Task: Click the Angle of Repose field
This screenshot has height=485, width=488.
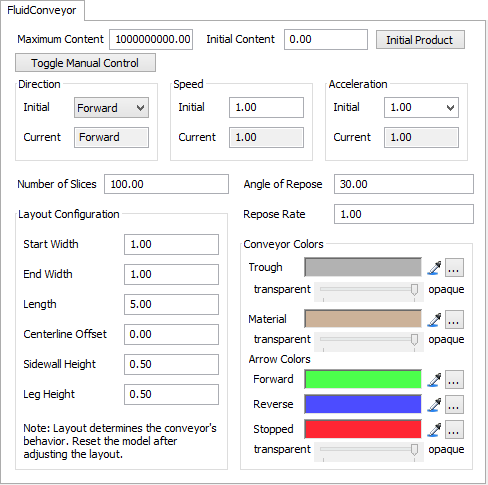Action: (x=404, y=184)
